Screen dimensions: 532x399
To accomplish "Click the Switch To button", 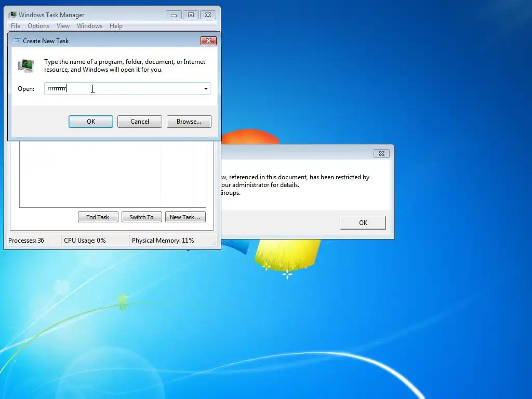I will [141, 217].
